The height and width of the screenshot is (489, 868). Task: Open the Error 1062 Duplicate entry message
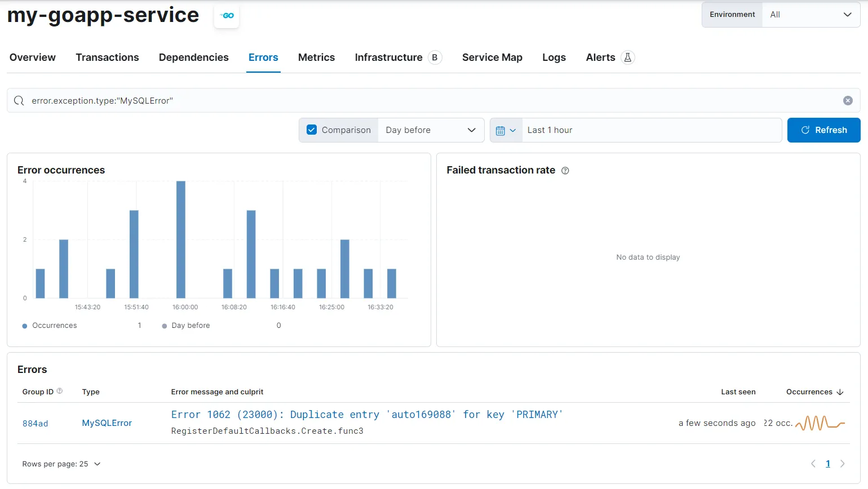coord(367,415)
